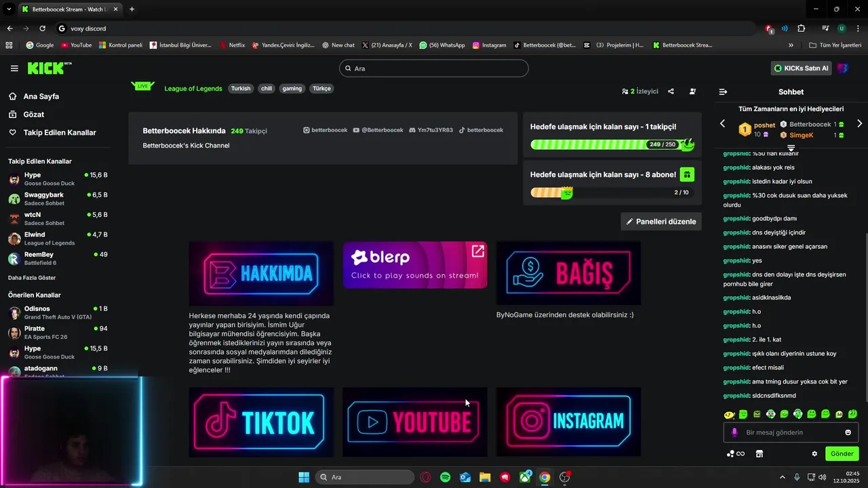Expand Daha Fazla Göster in followed channels
The image size is (868, 488).
(32, 278)
